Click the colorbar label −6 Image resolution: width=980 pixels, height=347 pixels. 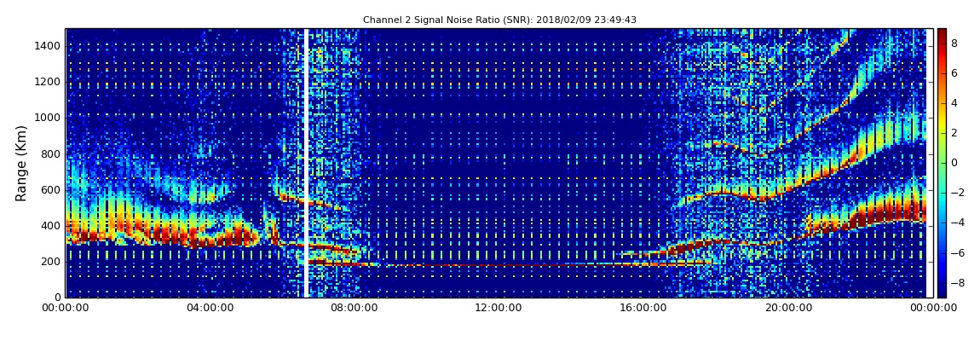[x=957, y=252]
